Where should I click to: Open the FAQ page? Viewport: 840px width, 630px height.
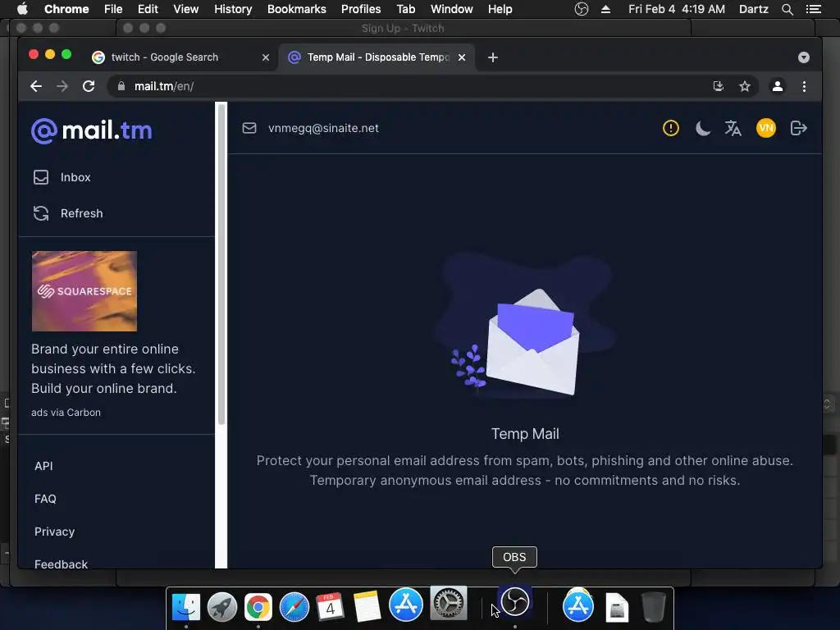[45, 499]
